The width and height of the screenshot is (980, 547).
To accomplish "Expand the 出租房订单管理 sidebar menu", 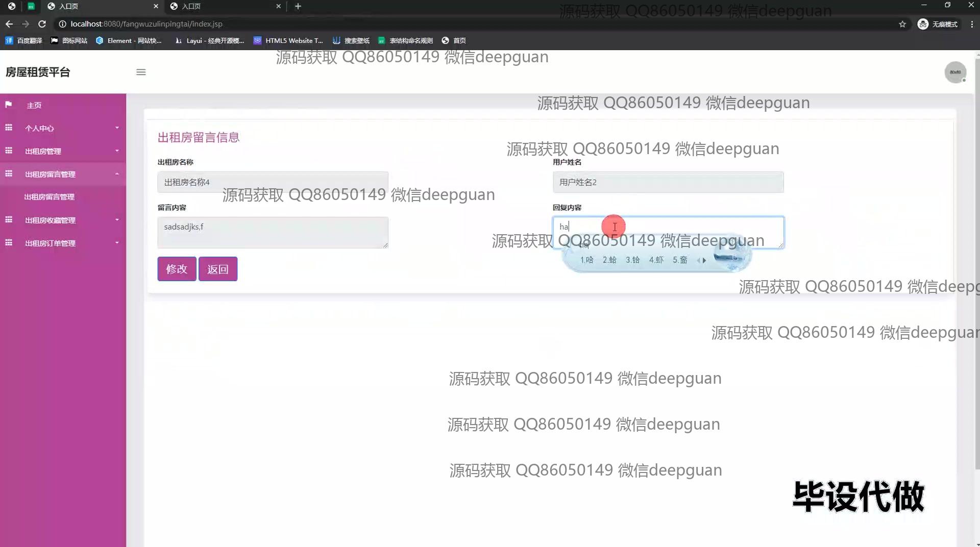I will [x=63, y=243].
